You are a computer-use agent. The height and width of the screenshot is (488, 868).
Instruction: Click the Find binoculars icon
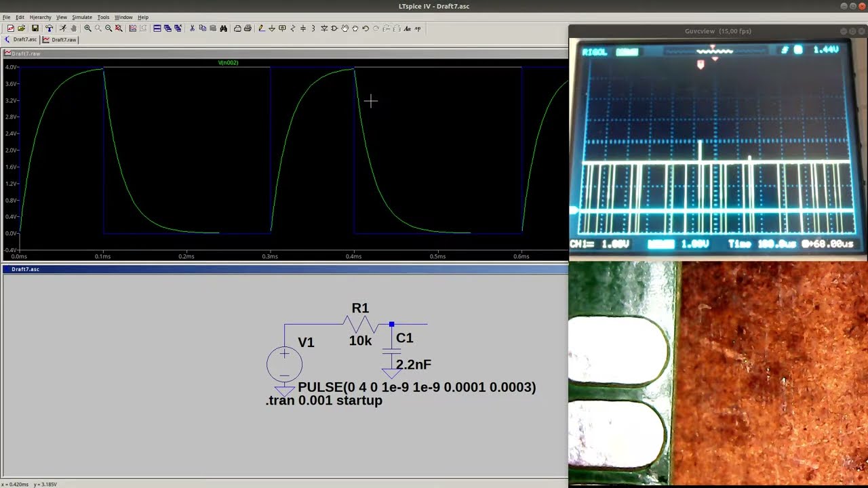click(224, 28)
